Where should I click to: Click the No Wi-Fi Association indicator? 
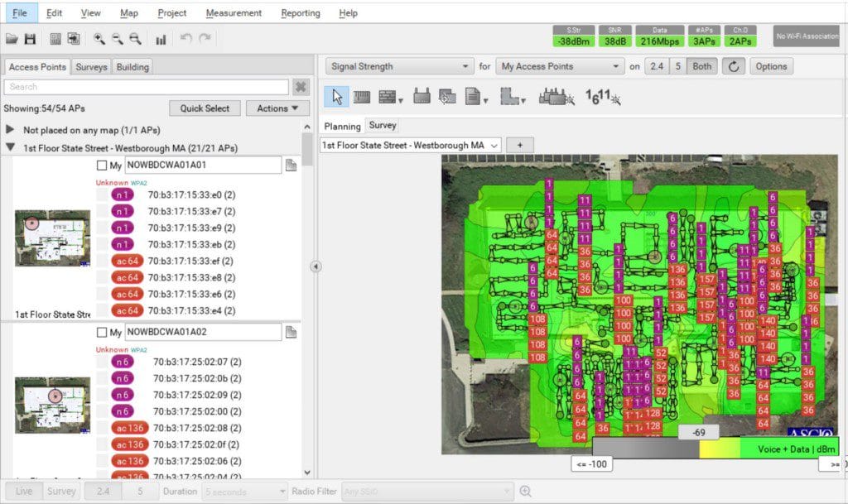pyautogui.click(x=807, y=36)
